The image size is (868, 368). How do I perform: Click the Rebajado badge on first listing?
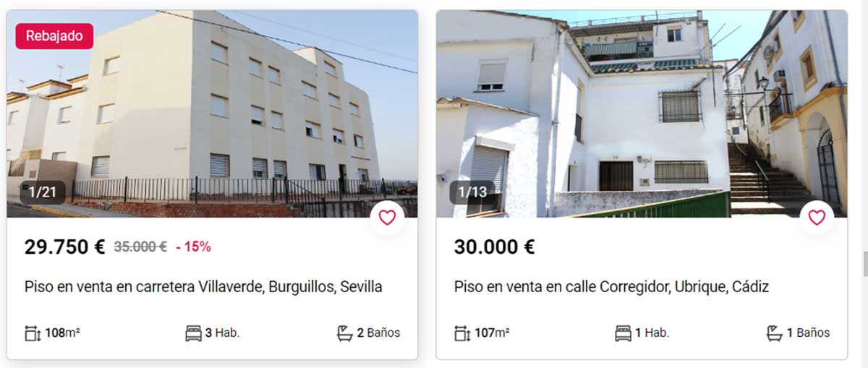coord(54,35)
